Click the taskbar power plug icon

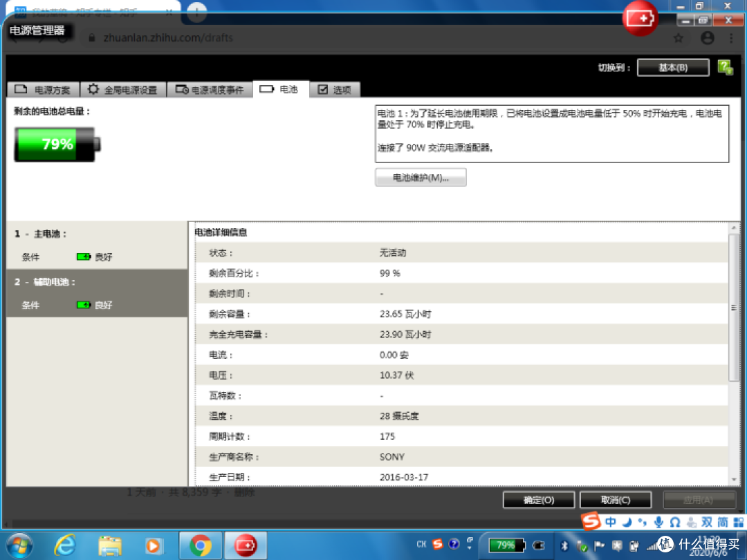pyautogui.click(x=539, y=545)
